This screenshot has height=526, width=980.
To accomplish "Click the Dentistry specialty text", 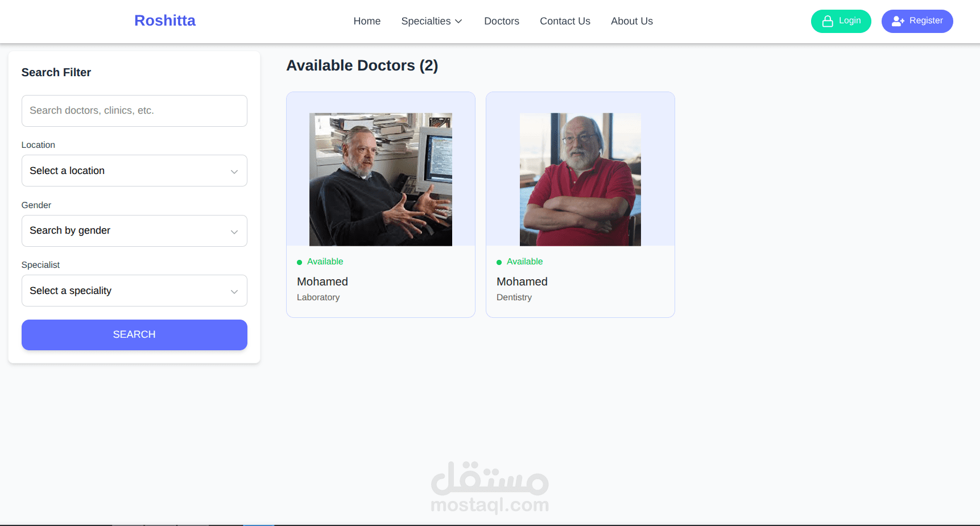I will click(x=514, y=297).
